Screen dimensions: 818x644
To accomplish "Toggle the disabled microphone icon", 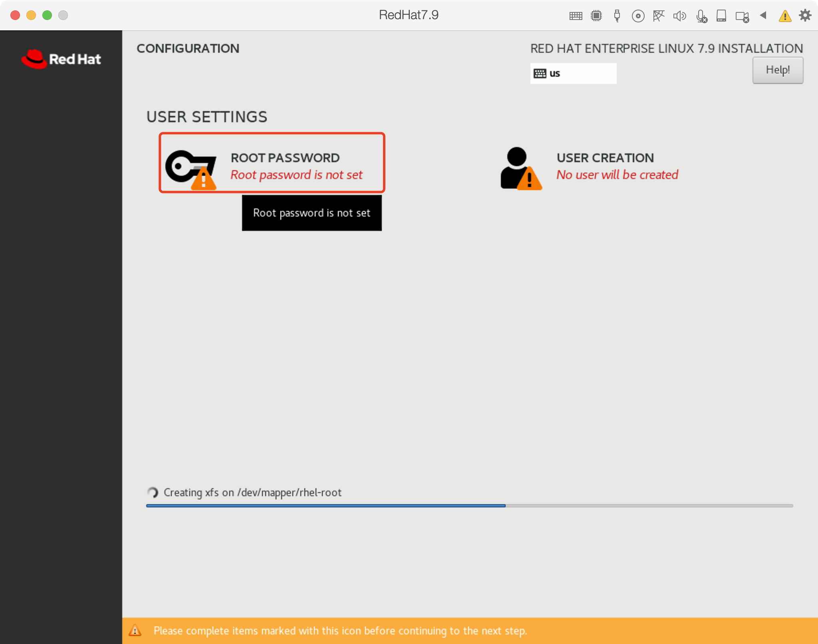I will pos(701,16).
